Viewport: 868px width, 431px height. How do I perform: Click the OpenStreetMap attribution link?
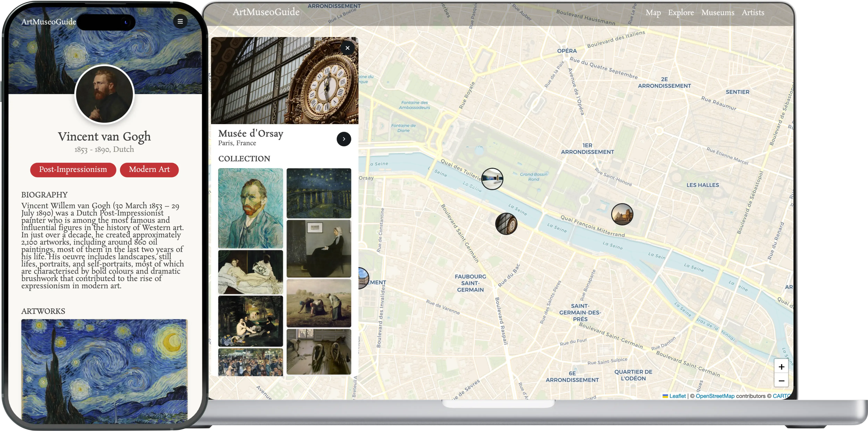pyautogui.click(x=715, y=396)
